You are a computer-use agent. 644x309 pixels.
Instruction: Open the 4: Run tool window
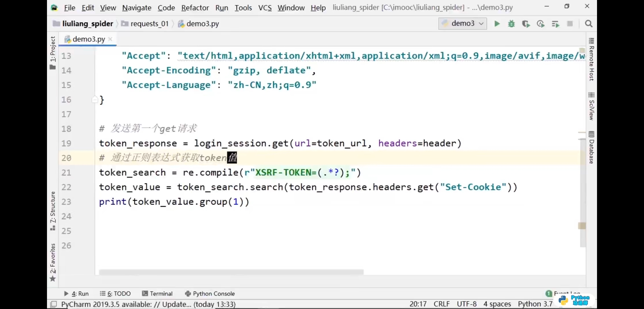[76, 294]
